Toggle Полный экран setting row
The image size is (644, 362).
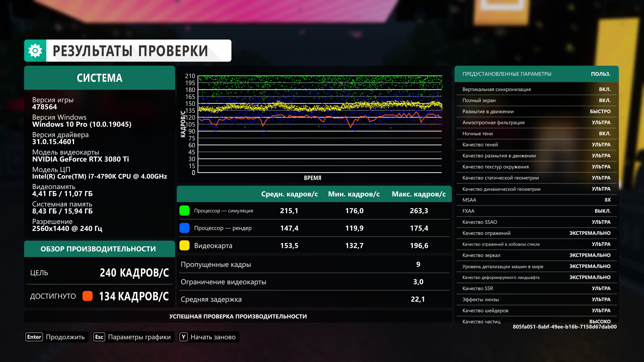(x=536, y=101)
